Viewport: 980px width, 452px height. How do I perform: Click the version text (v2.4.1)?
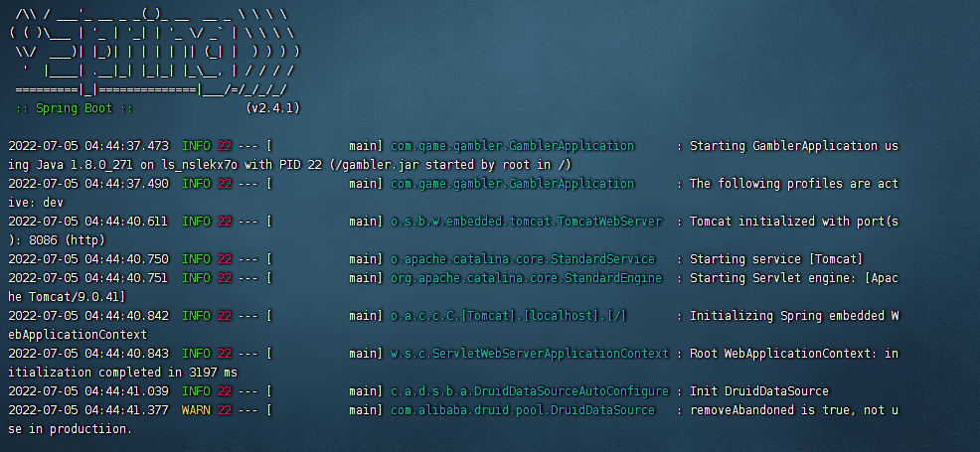point(272,108)
